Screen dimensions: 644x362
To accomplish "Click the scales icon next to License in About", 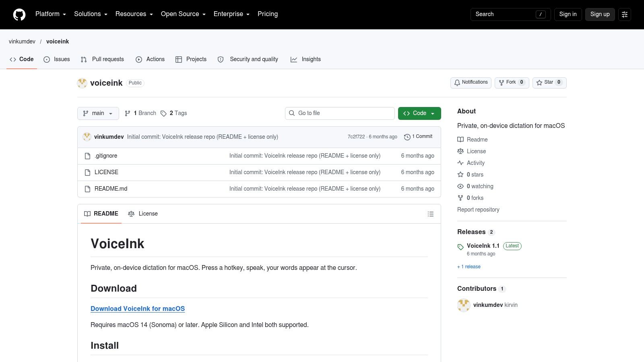I will (460, 151).
